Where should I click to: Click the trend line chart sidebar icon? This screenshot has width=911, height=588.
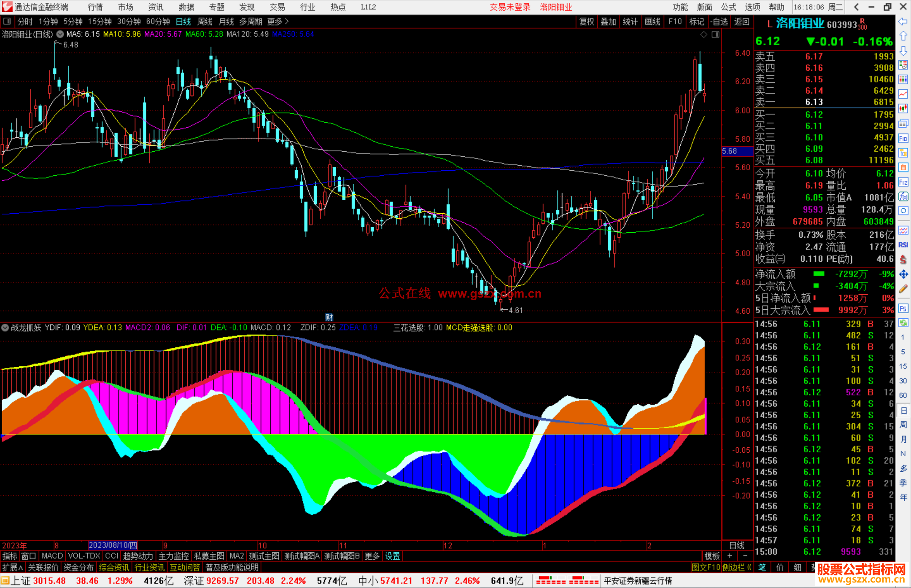[x=903, y=94]
